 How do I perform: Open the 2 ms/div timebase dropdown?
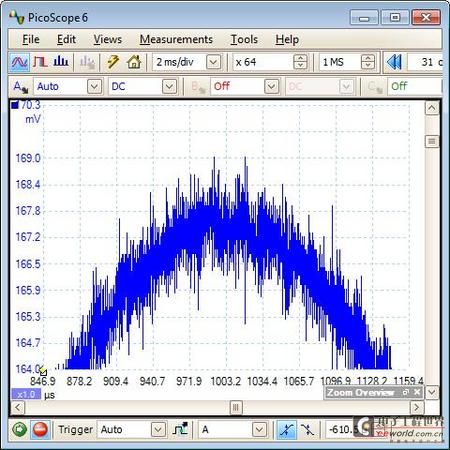click(x=214, y=62)
